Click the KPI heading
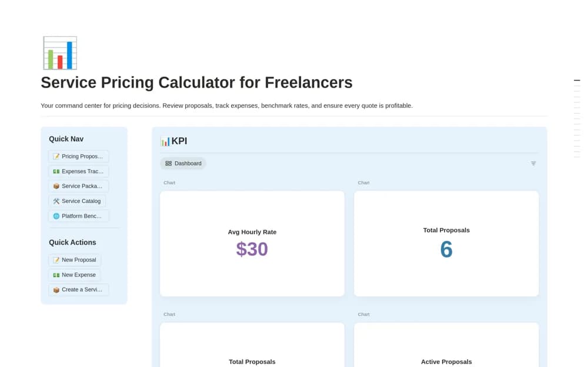588x367 pixels. [x=179, y=141]
